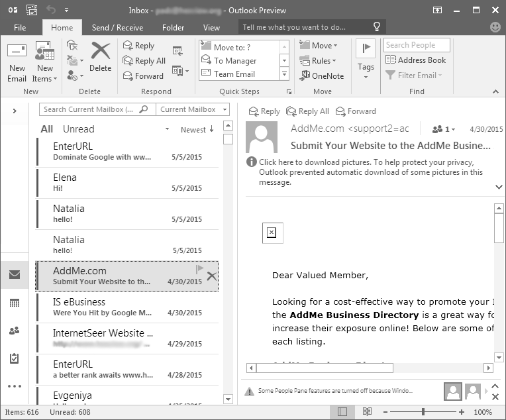This screenshot has height=420, width=506.
Task: Switch to Reading view layout
Action: coord(367,411)
